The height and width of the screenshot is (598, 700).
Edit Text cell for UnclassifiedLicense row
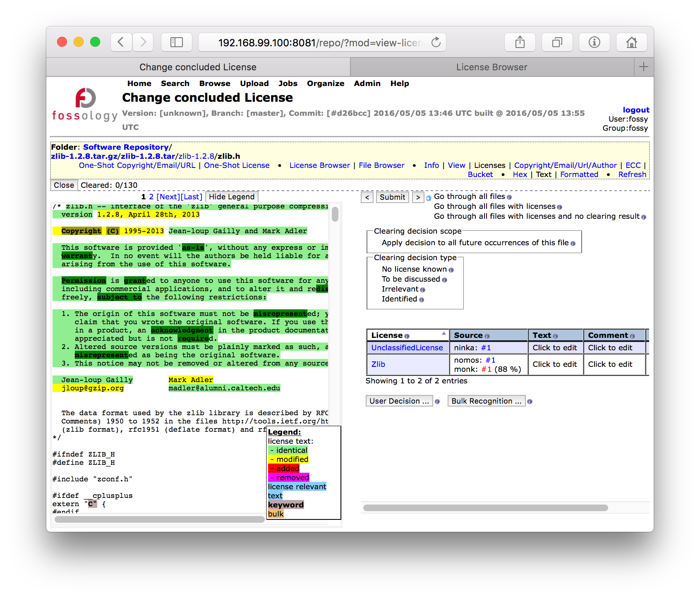point(555,348)
